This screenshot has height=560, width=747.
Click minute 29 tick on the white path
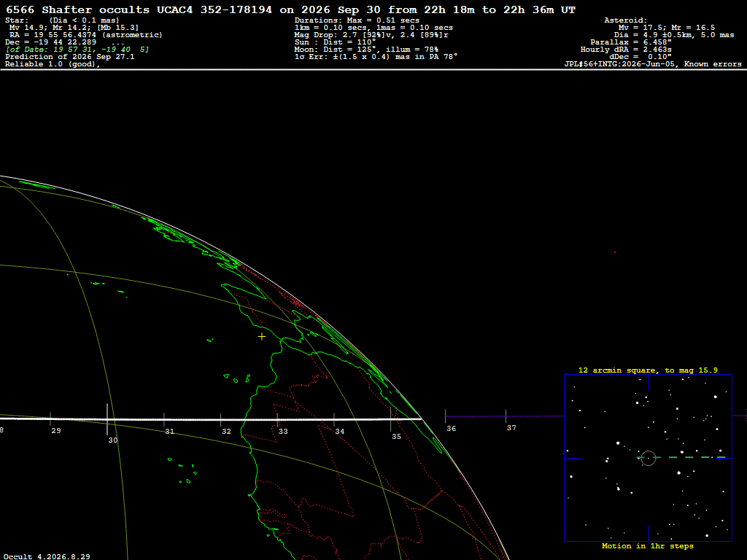click(x=50, y=419)
